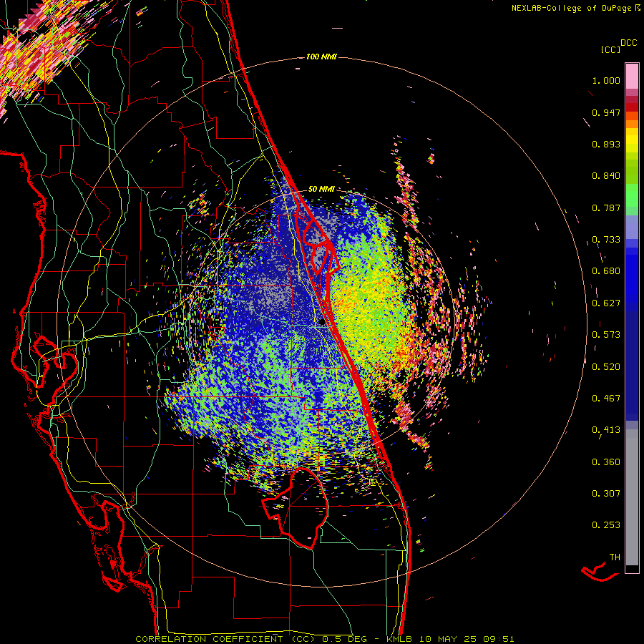Click the TH label at the color bar bottom
Image resolution: width=644 pixels, height=644 pixels.
[x=615, y=557]
